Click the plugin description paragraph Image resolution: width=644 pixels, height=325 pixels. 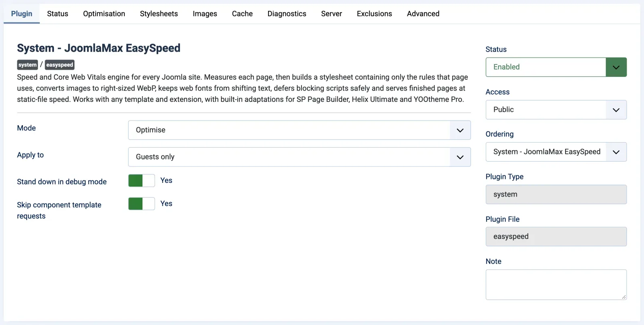[x=242, y=88]
